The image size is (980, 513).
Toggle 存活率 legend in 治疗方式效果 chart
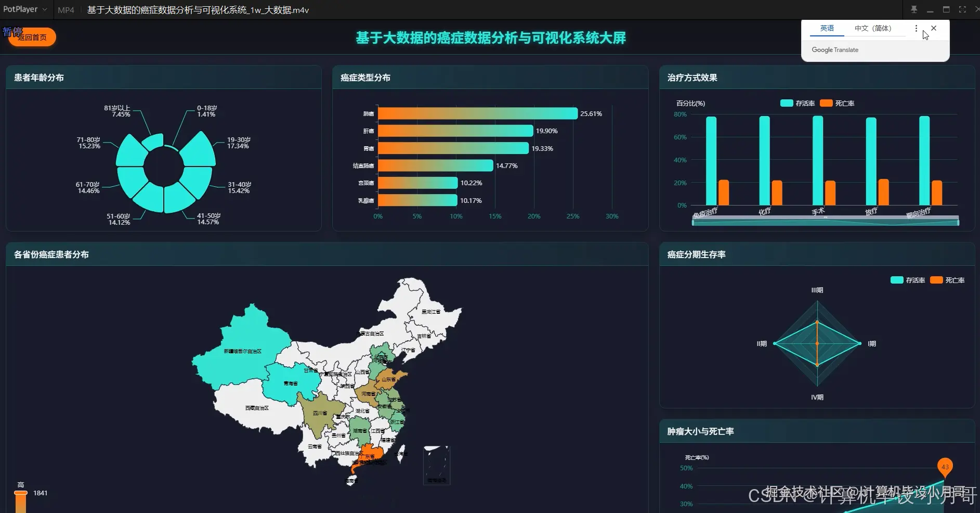[x=798, y=103]
